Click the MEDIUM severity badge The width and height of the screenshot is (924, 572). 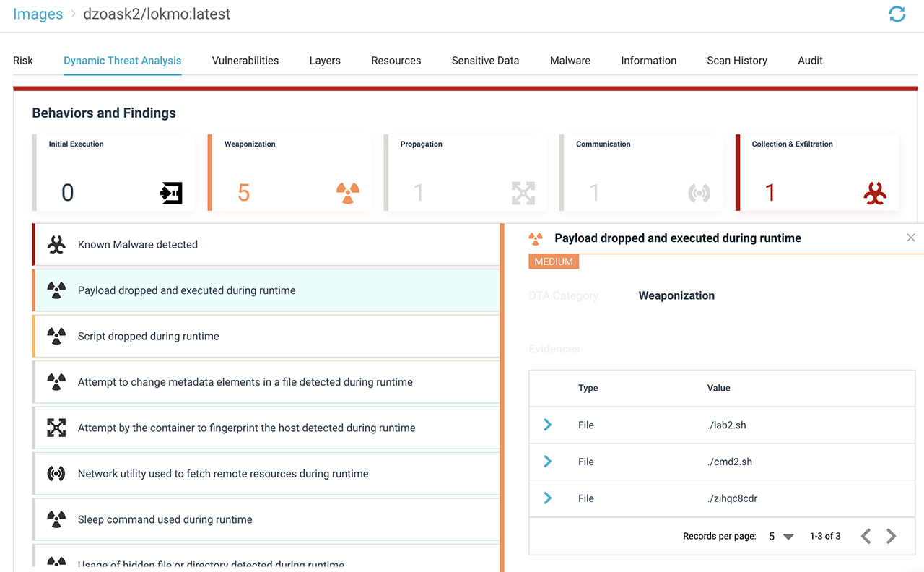pyautogui.click(x=554, y=261)
